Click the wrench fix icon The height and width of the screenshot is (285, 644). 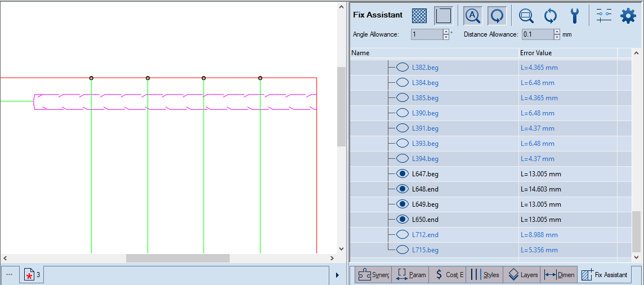pyautogui.click(x=574, y=16)
